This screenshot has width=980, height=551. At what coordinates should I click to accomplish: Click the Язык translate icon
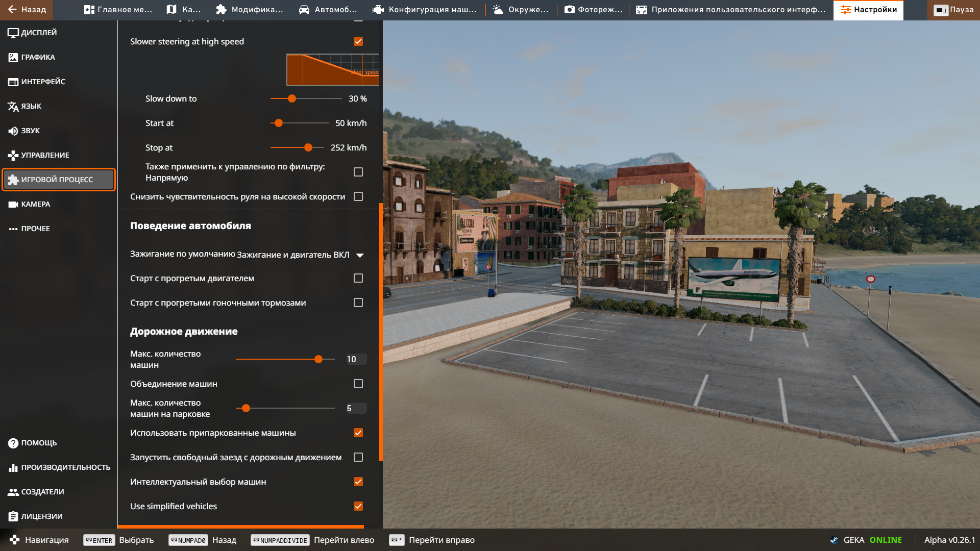pyautogui.click(x=13, y=107)
